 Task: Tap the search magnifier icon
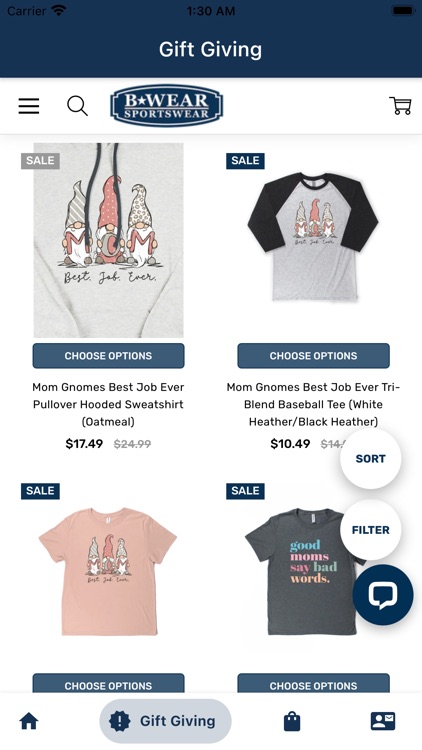[77, 106]
